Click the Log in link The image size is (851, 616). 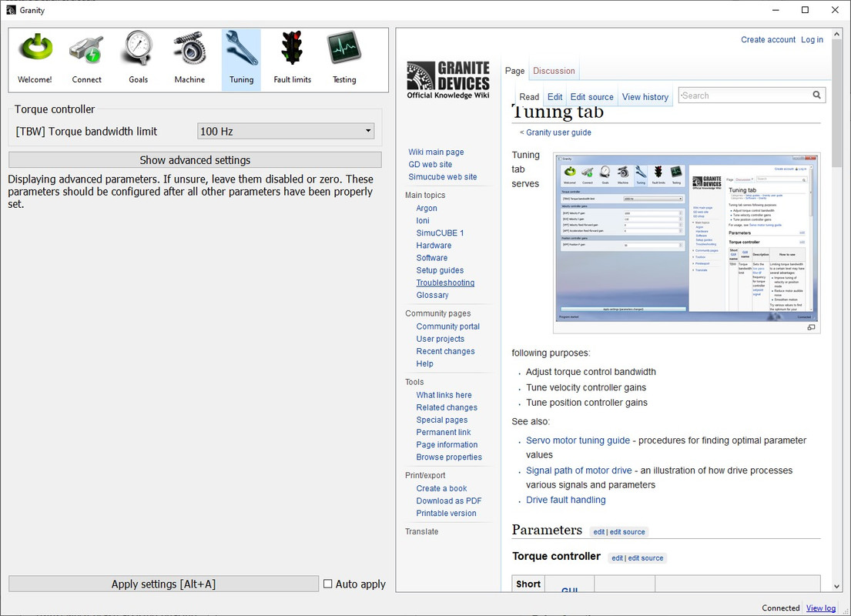click(x=812, y=39)
